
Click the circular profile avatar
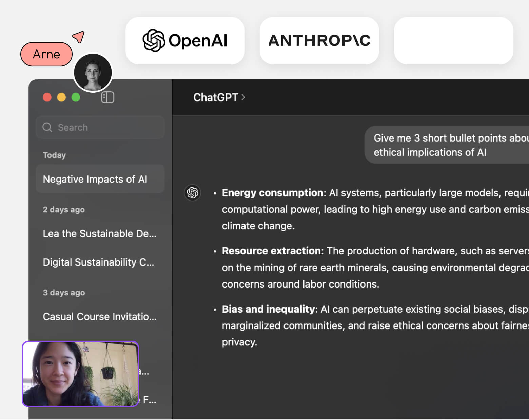(93, 72)
